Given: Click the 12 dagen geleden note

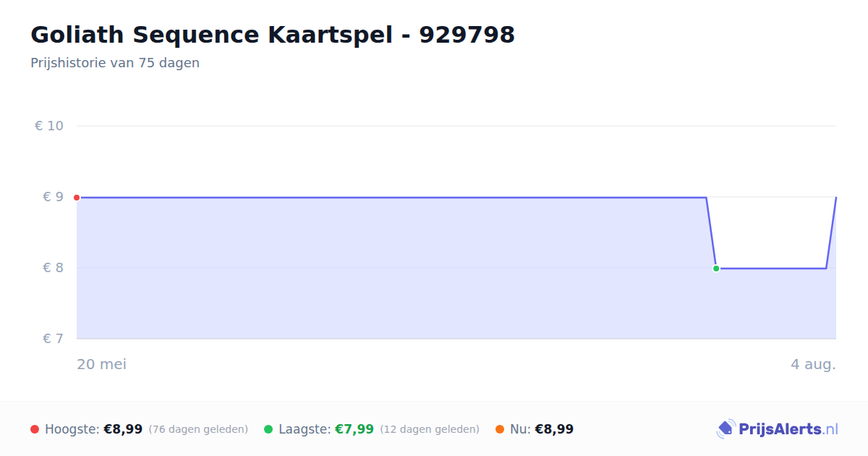Looking at the screenshot, I should point(430,429).
